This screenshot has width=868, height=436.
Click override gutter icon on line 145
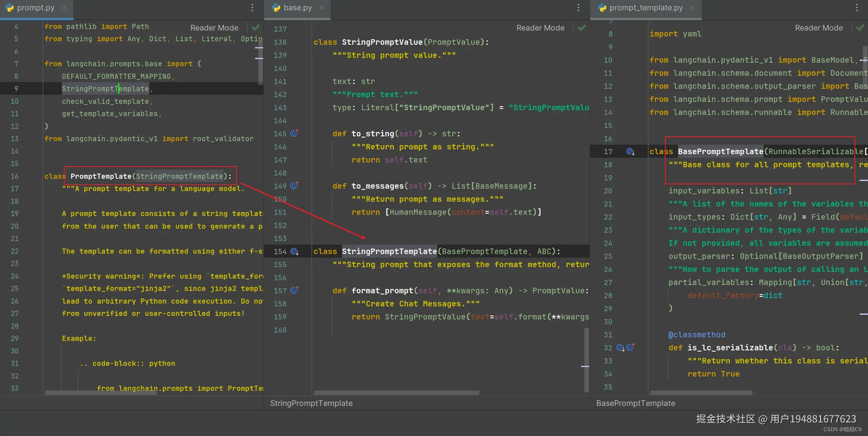pyautogui.click(x=294, y=133)
